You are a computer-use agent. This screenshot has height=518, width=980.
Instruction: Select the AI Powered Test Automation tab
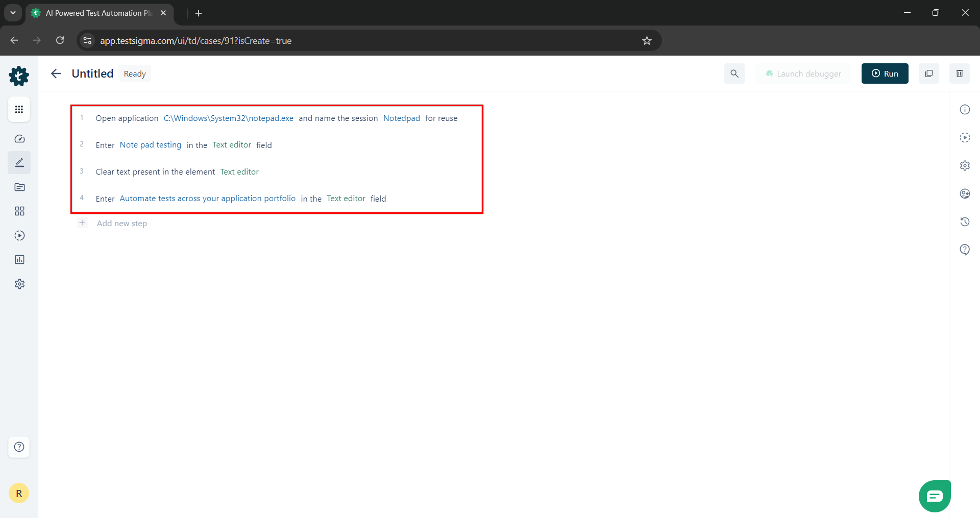point(100,13)
